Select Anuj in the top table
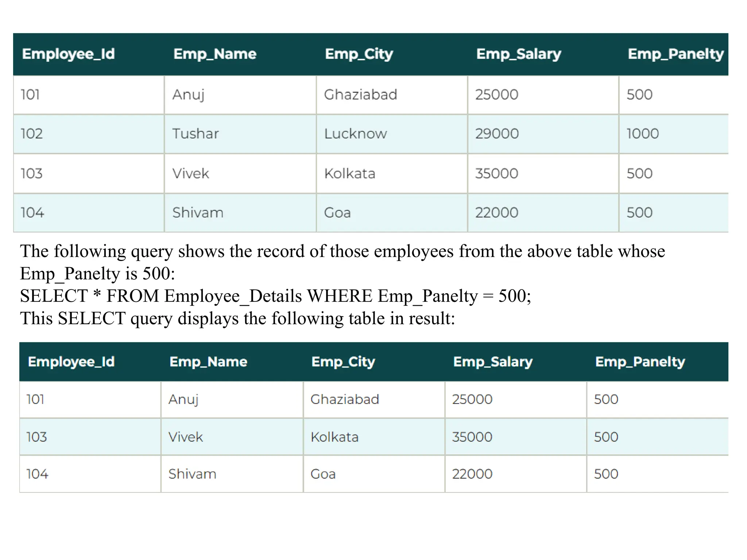This screenshot has width=747, height=560. [x=188, y=95]
